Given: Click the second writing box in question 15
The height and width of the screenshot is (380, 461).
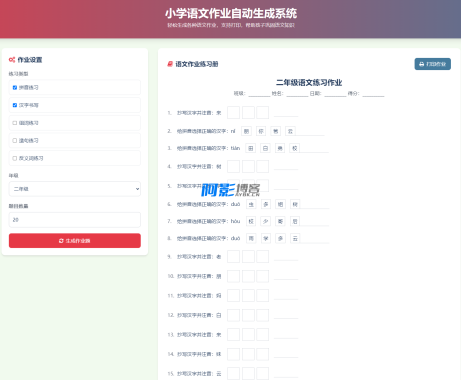Looking at the screenshot, I should point(248,373).
